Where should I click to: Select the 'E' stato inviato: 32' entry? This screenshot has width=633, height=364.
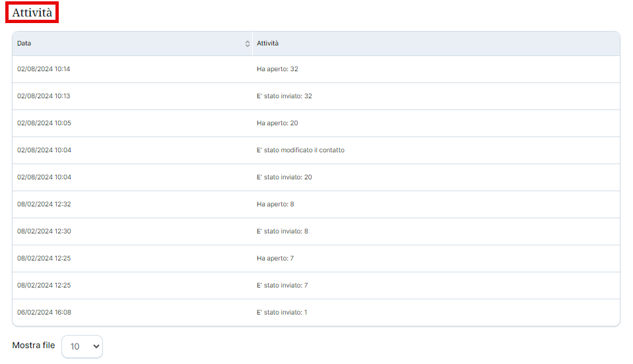[284, 96]
